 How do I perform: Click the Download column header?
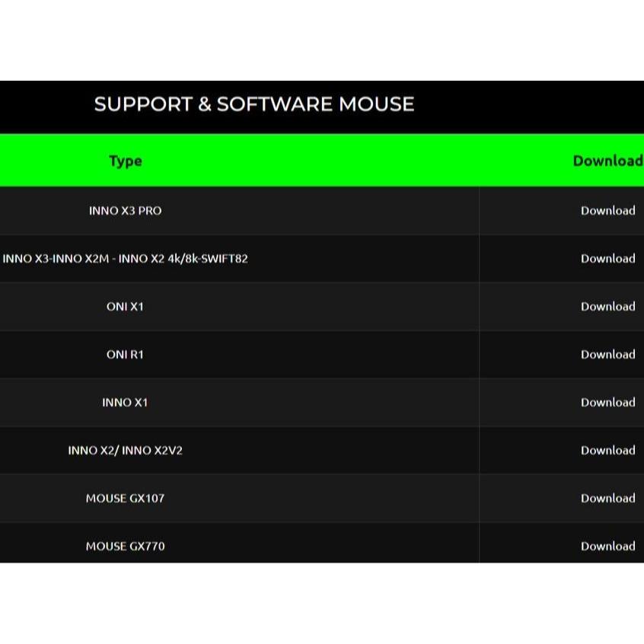[607, 161]
